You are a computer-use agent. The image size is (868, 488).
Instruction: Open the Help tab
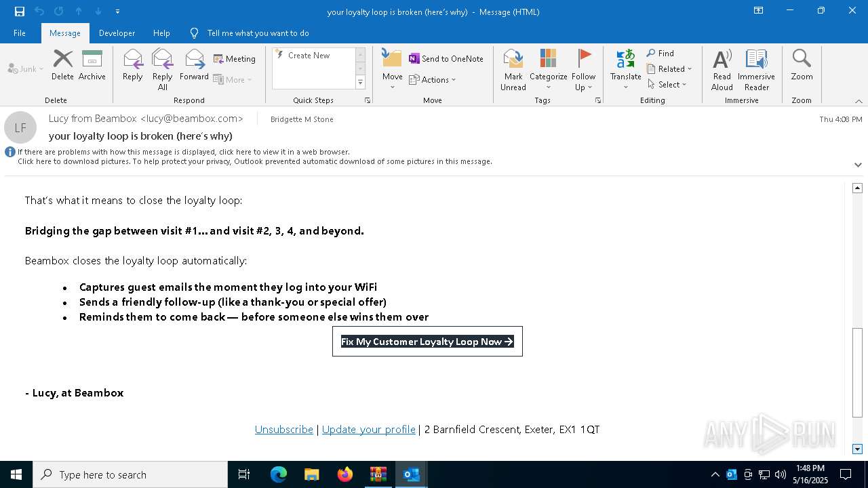point(161,33)
